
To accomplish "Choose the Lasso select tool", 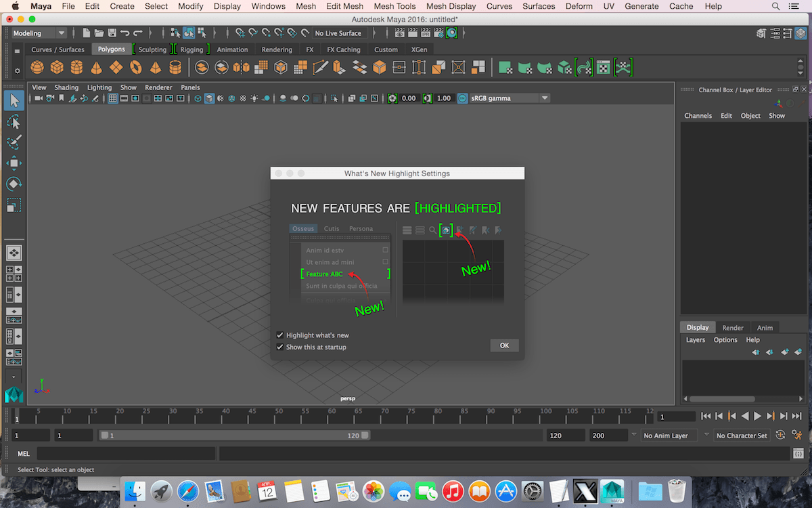I will tap(14, 122).
